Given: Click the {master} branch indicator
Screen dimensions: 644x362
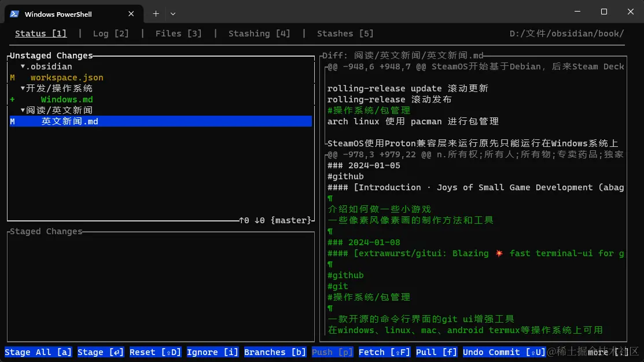Looking at the screenshot, I should [291, 220].
